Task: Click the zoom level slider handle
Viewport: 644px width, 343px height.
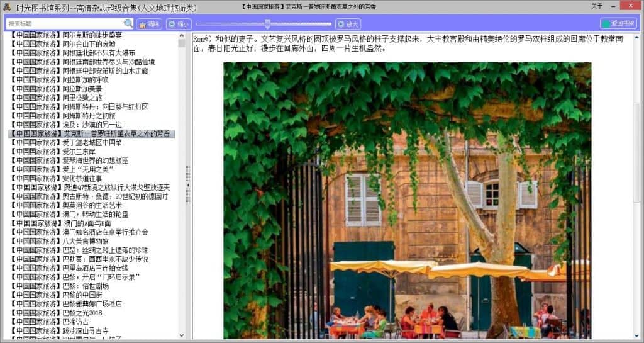Action: (x=267, y=24)
